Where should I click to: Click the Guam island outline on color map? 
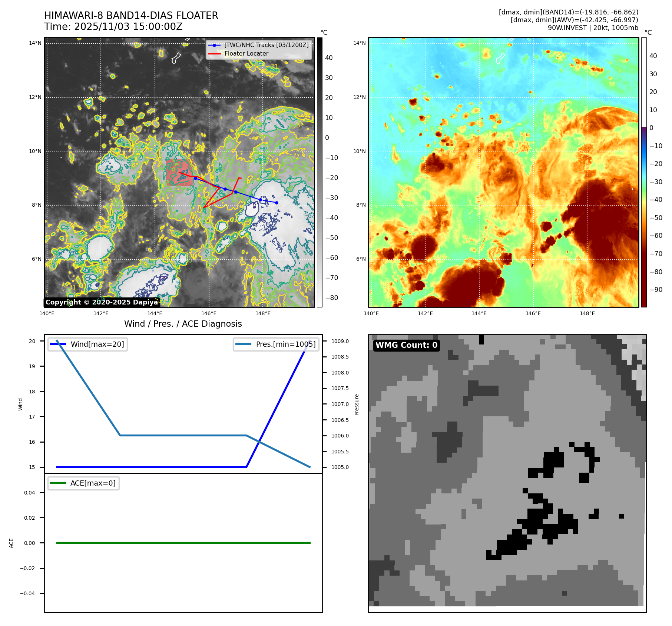click(x=500, y=58)
